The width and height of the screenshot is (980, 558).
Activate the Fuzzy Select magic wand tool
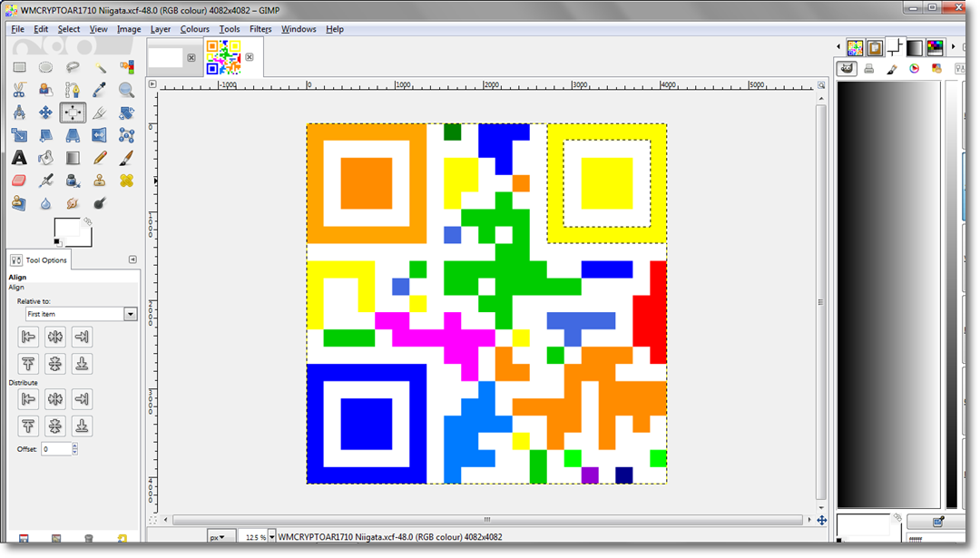[100, 67]
